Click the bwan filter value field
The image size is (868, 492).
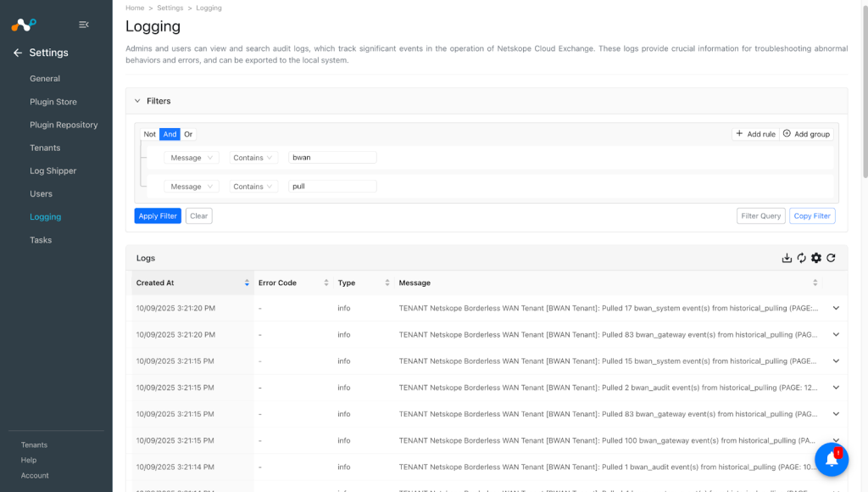(332, 158)
